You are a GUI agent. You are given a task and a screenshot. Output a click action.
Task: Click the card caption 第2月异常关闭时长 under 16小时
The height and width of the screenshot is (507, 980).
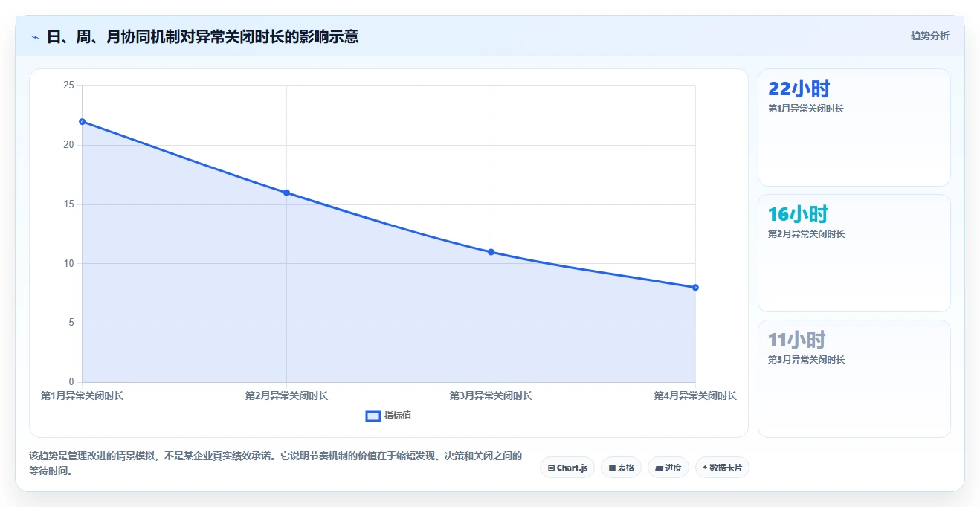pyautogui.click(x=806, y=234)
